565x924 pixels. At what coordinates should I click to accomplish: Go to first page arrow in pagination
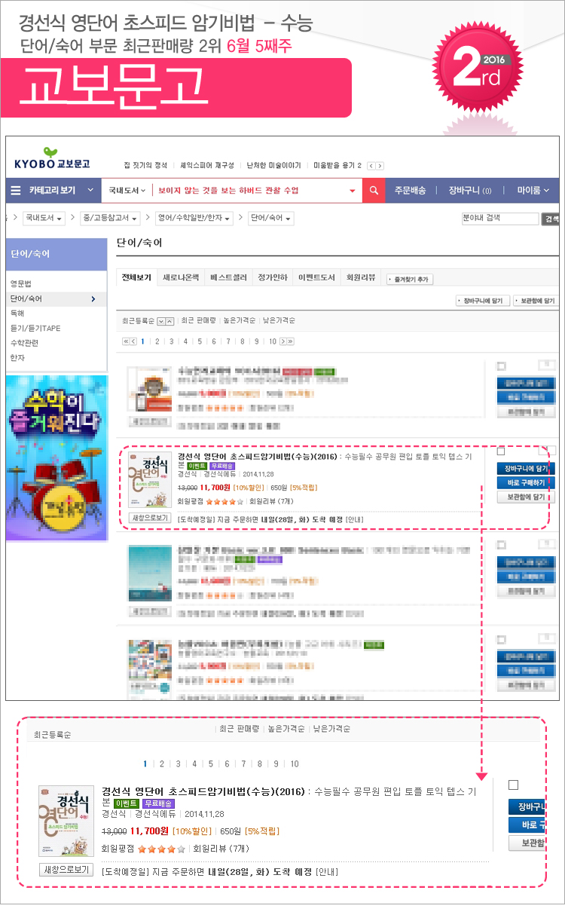point(126,341)
